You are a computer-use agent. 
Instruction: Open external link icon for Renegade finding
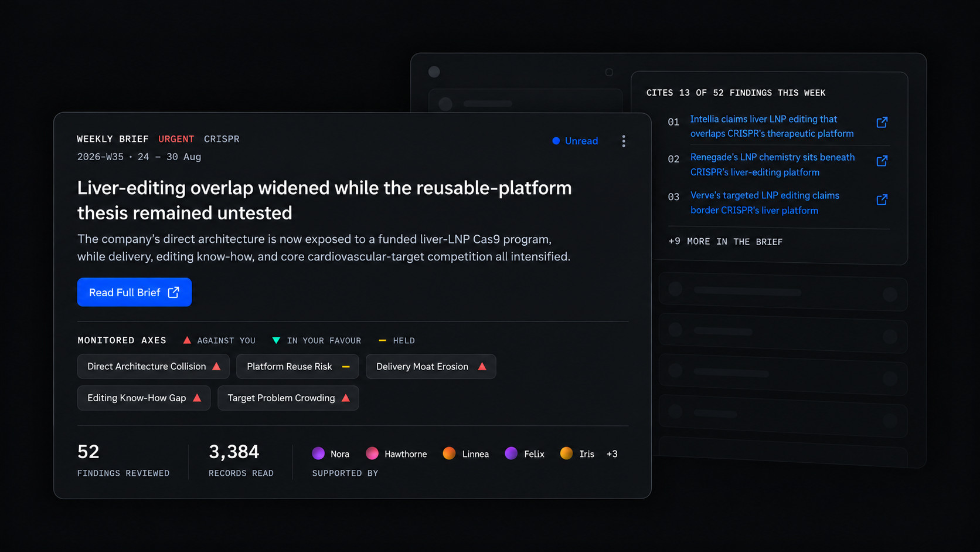(882, 161)
